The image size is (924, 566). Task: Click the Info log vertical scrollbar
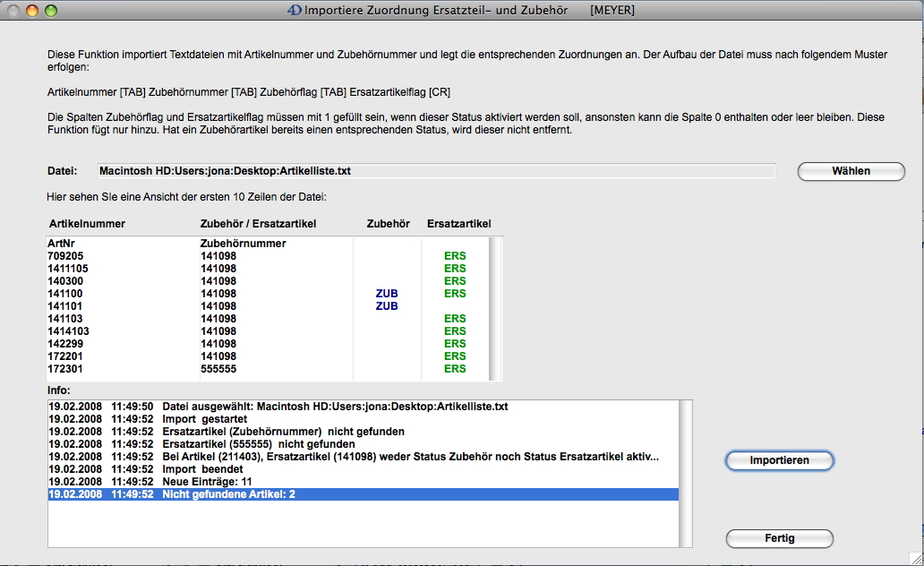[x=685, y=473]
